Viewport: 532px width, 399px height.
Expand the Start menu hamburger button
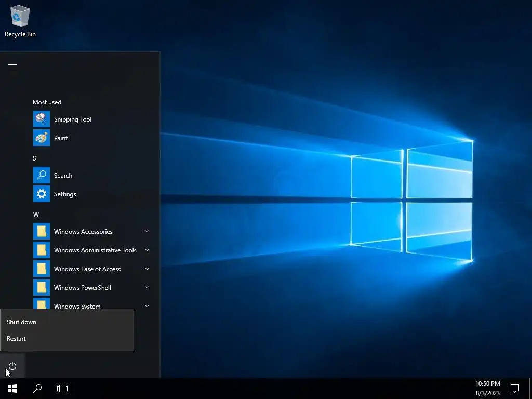12,66
